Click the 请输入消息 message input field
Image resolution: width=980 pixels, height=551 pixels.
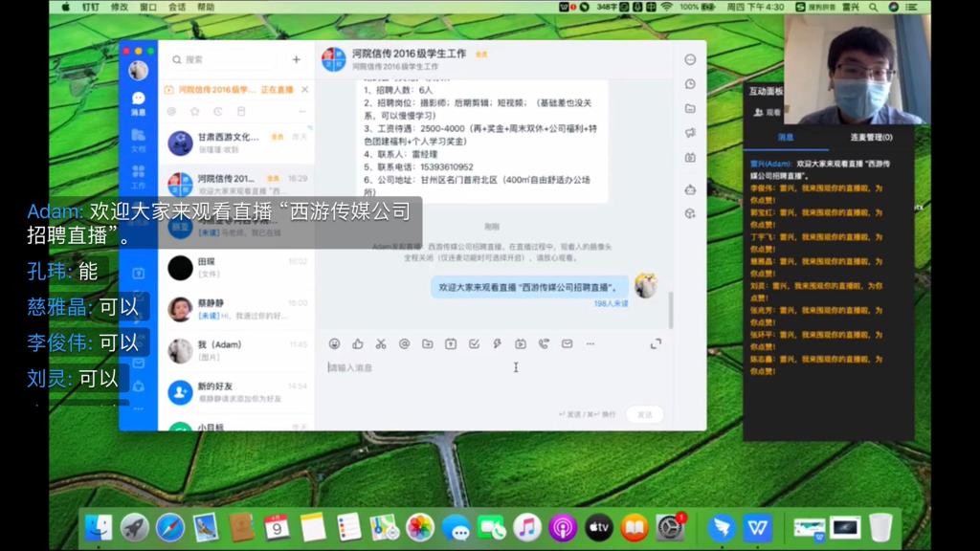click(x=479, y=367)
